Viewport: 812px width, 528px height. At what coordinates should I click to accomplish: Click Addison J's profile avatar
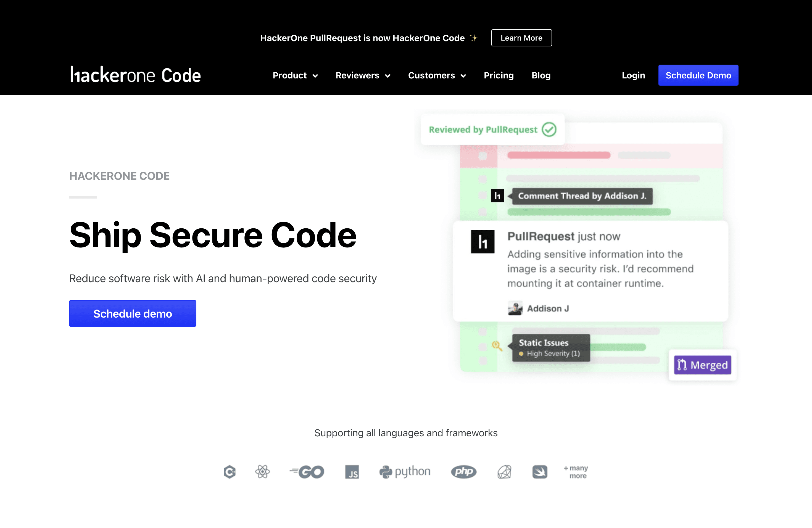pos(515,308)
